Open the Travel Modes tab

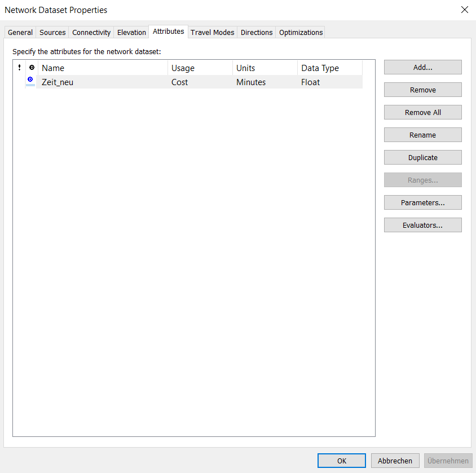pos(212,32)
